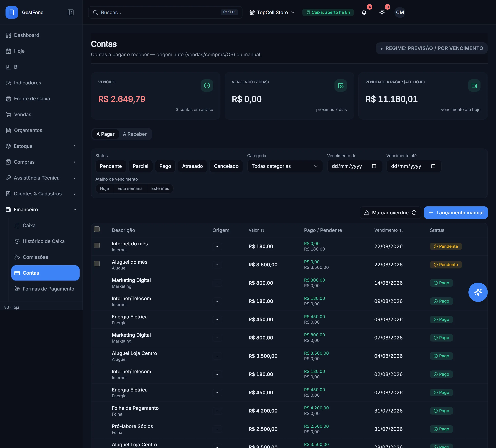Image resolution: width=496 pixels, height=448 pixels.
Task: Open Orçamentos in sidebar
Action: [41, 130]
